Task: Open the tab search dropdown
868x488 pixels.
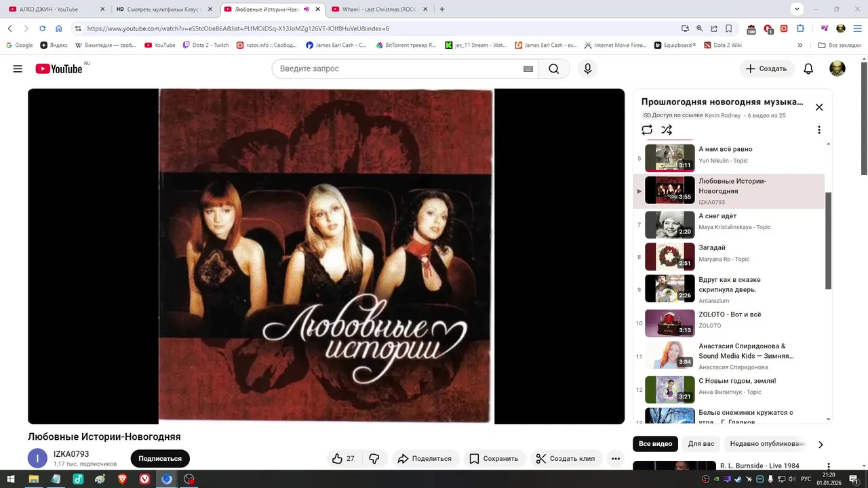Action: click(x=797, y=9)
